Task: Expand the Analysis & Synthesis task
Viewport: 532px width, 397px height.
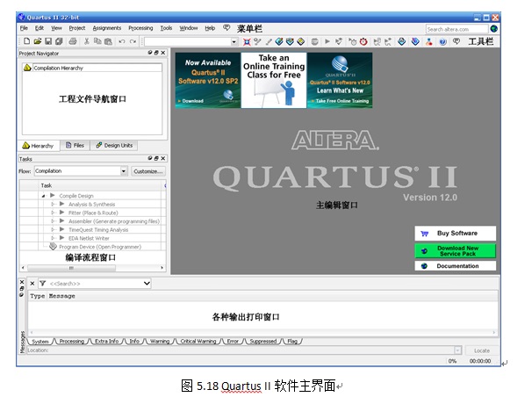Action: 53,205
